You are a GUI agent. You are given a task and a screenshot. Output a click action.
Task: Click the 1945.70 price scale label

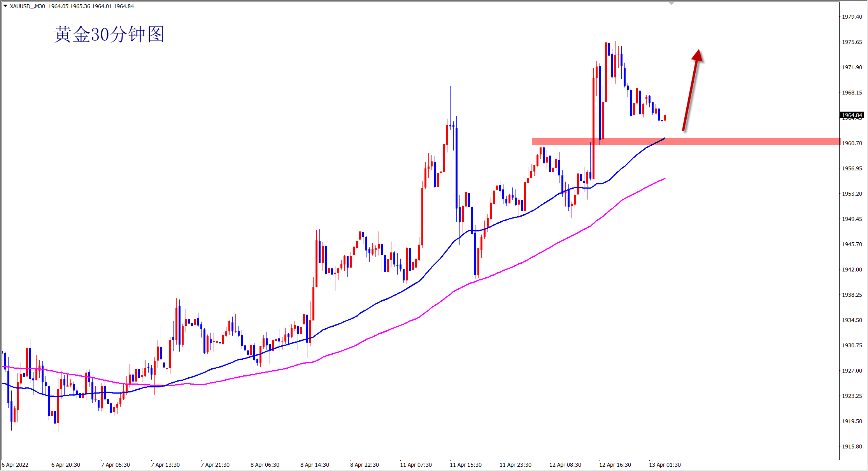[852, 244]
